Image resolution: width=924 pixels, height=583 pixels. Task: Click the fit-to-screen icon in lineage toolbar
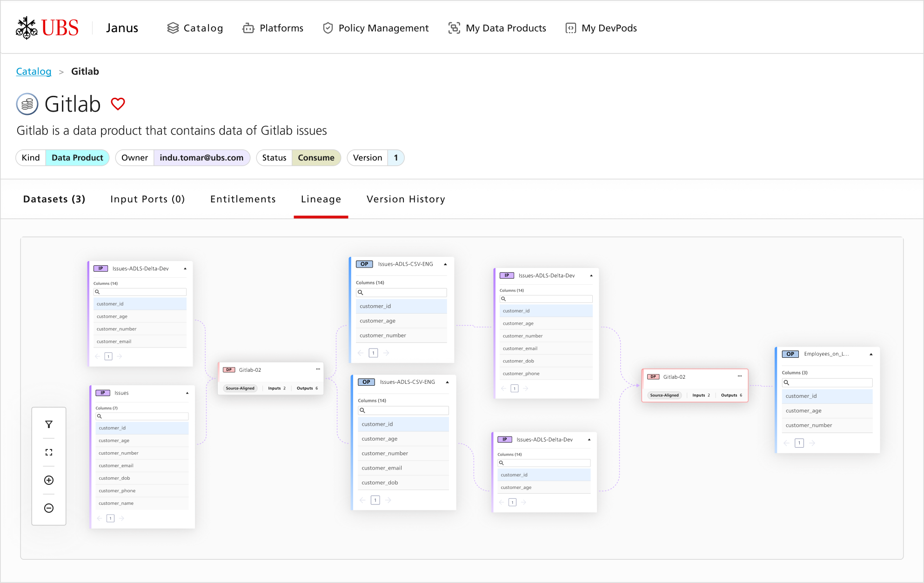tap(49, 452)
